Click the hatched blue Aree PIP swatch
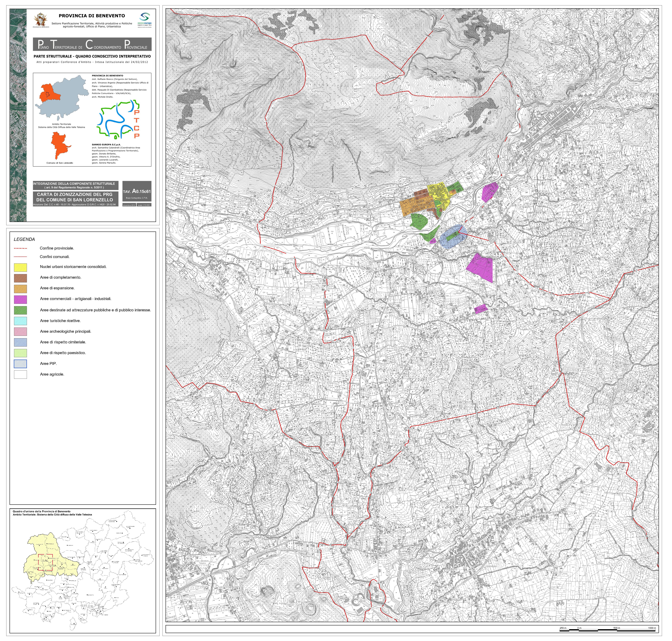Viewport: 672px width, 641px height. tap(20, 364)
